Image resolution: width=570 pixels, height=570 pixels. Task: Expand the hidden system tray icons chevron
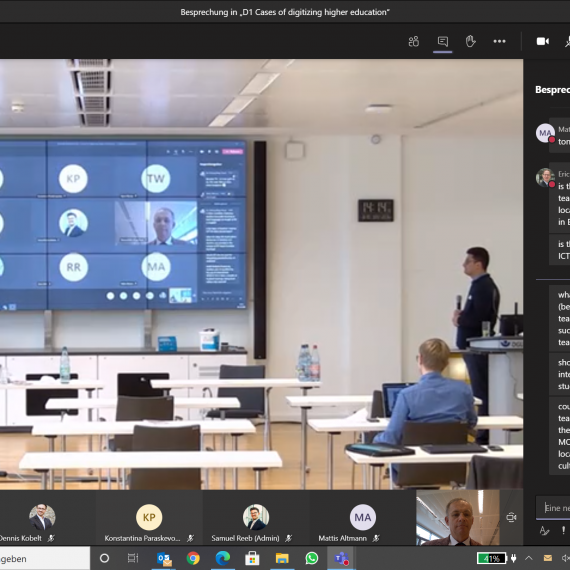click(529, 558)
